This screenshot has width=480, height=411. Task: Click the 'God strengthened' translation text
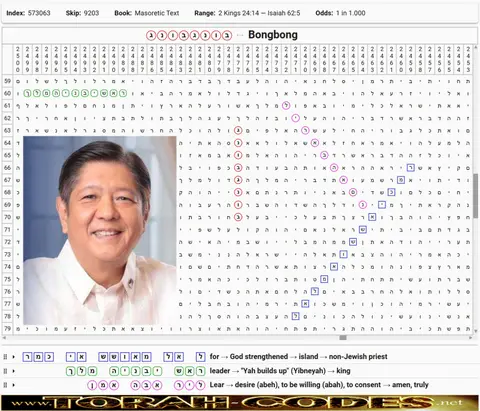point(259,357)
